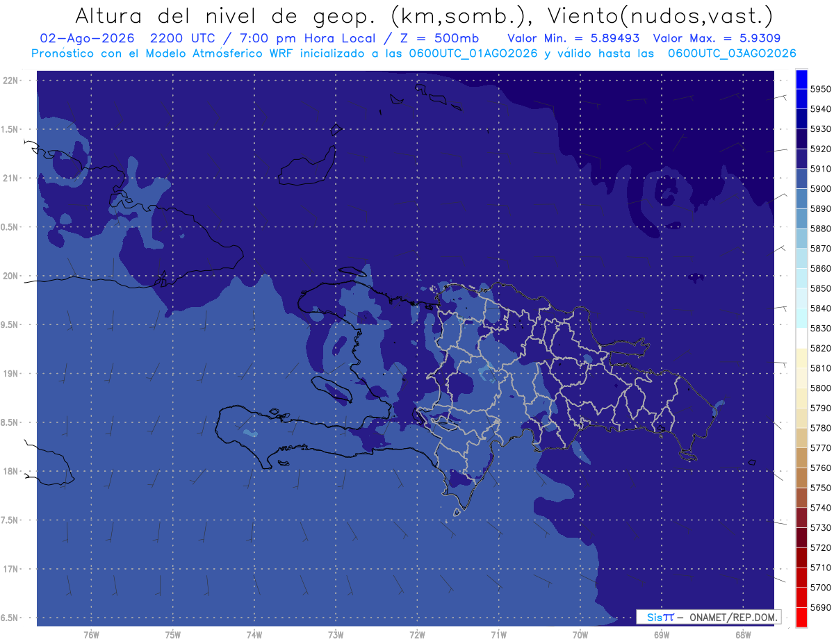Click the '5850' legend value

click(820, 288)
